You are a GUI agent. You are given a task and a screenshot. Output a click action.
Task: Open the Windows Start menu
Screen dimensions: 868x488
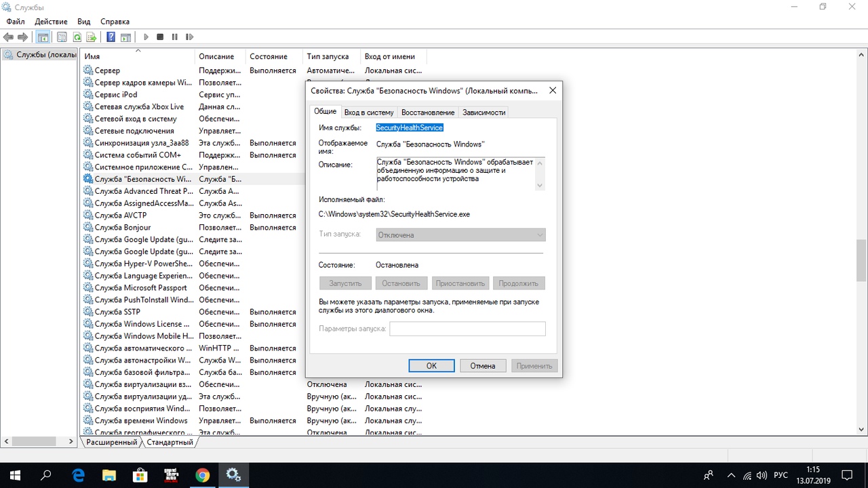point(15,475)
